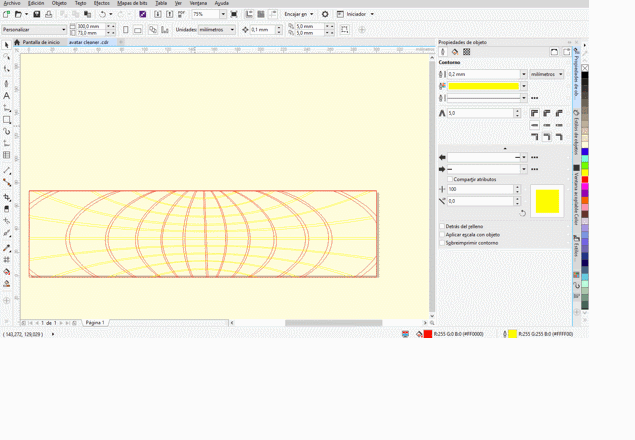Click the Outline pen tab icon
Image resolution: width=635 pixels, height=440 pixels.
[444, 52]
